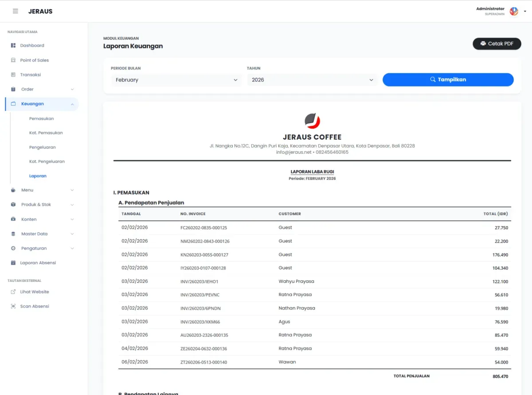532x395 pixels.
Task: Click the JERAUS brand title link
Action: pyautogui.click(x=40, y=12)
